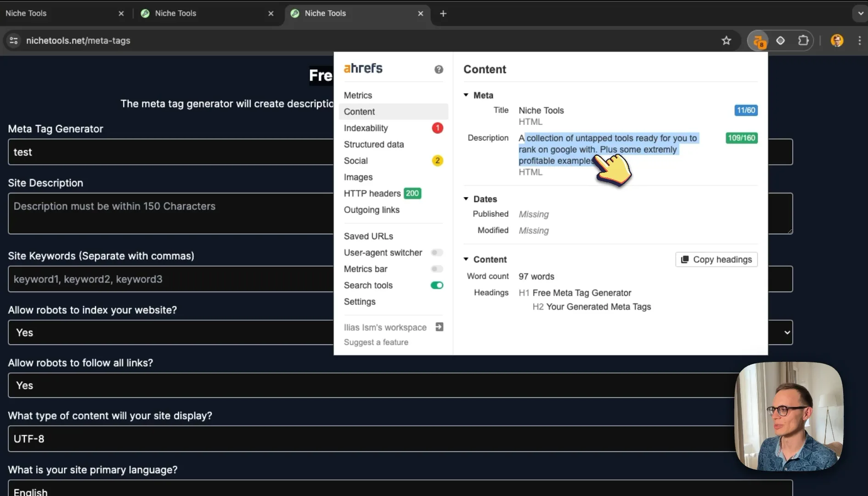Click the diamond-shaped extension icon
Viewport: 868px width, 496px height.
[780, 40]
